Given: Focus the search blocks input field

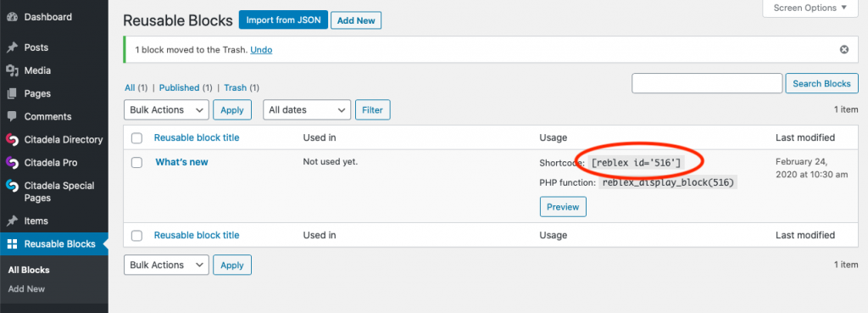Looking at the screenshot, I should click(707, 83).
